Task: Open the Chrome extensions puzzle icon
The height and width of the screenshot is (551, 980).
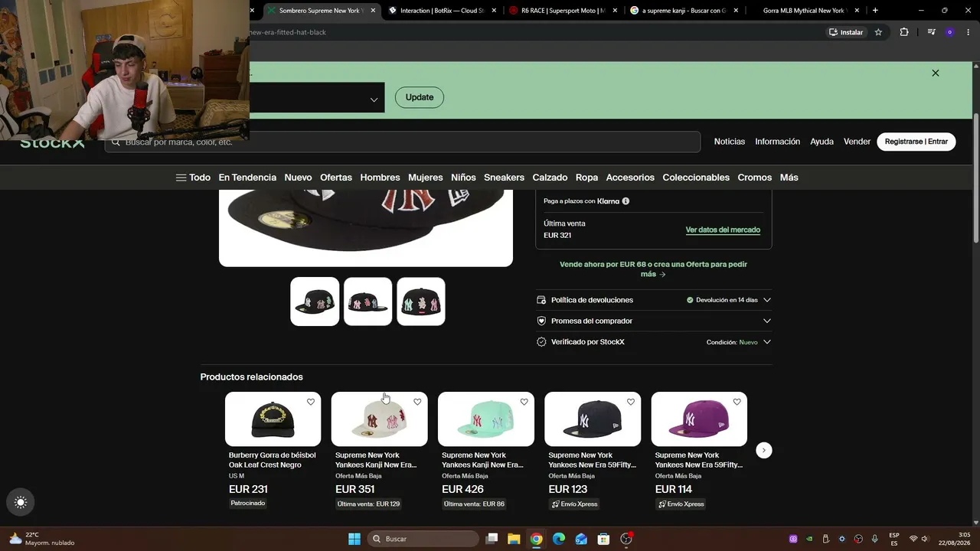Action: point(904,32)
